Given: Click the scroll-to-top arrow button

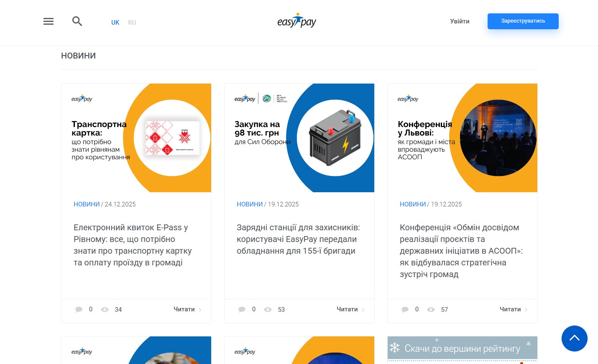Looking at the screenshot, I should (x=574, y=338).
